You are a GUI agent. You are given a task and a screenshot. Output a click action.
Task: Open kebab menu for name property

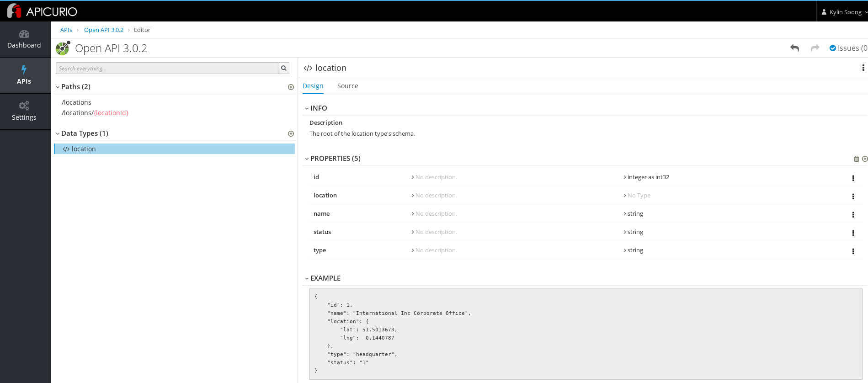(x=853, y=214)
